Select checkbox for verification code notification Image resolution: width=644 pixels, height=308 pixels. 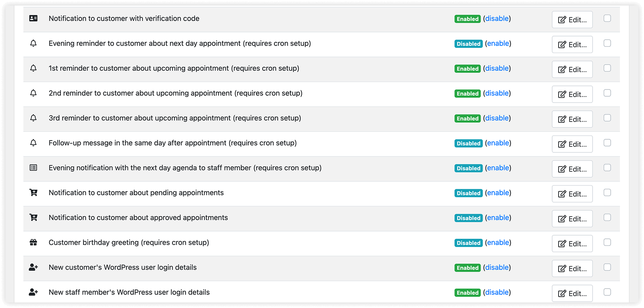(607, 18)
